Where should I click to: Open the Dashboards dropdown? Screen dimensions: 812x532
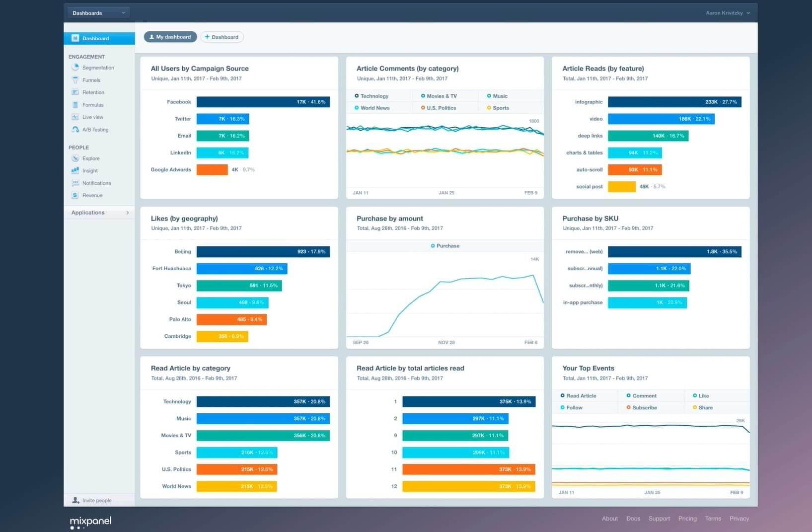pyautogui.click(x=98, y=13)
